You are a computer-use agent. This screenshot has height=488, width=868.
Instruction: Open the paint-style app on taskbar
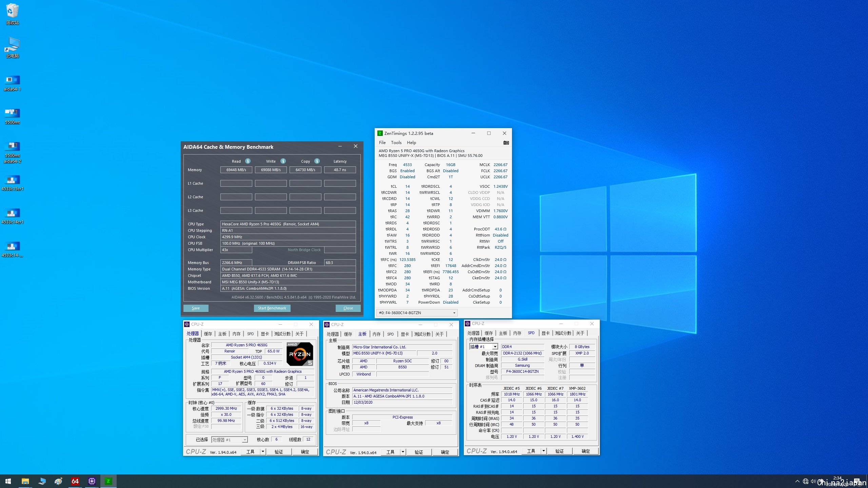click(58, 481)
